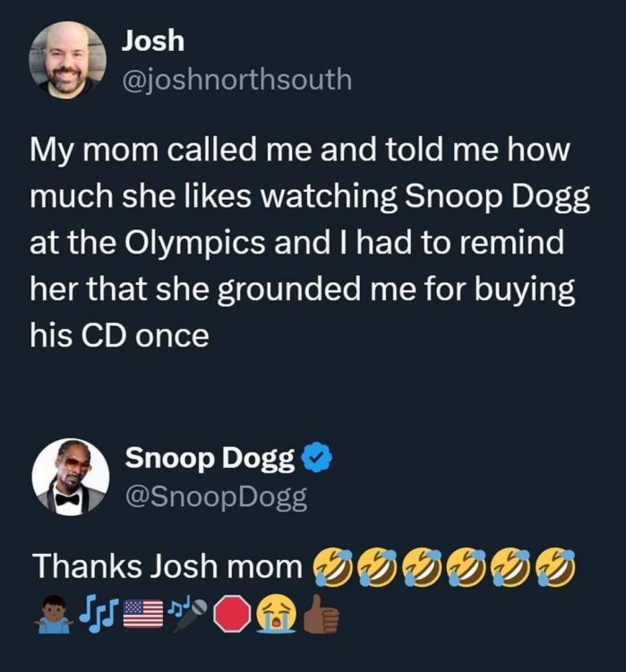Click the 'Thanks Josh mom' reply text
This screenshot has width=626, height=672.
pyautogui.click(x=168, y=566)
